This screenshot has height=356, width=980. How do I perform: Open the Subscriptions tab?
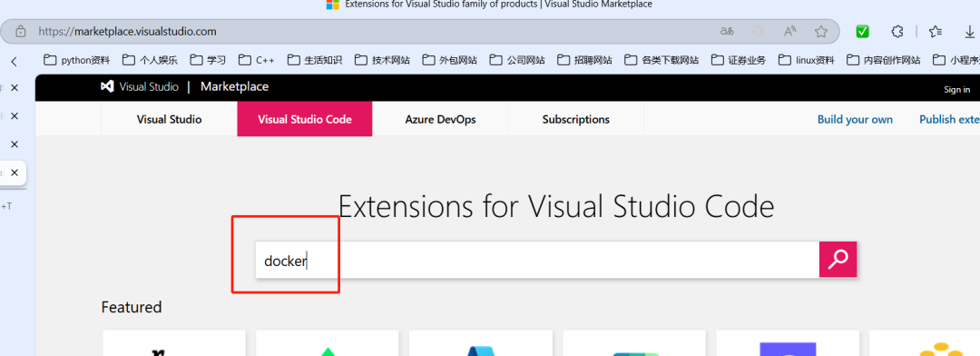pyautogui.click(x=575, y=119)
